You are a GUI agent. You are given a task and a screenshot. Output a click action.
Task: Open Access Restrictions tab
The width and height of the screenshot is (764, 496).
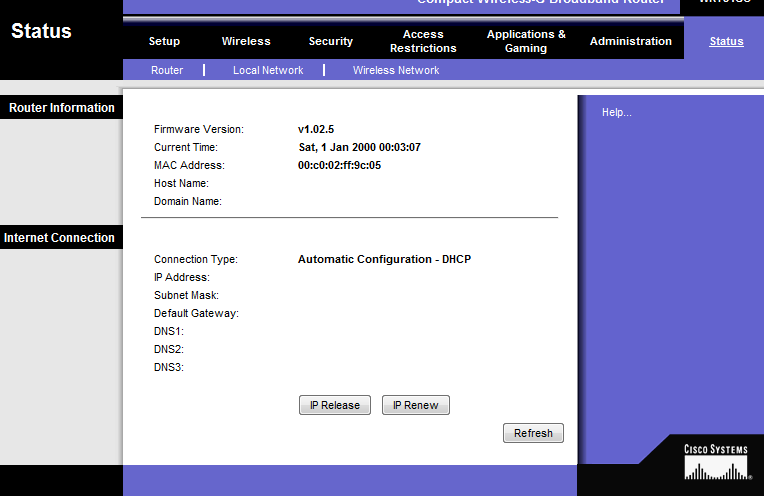423,41
